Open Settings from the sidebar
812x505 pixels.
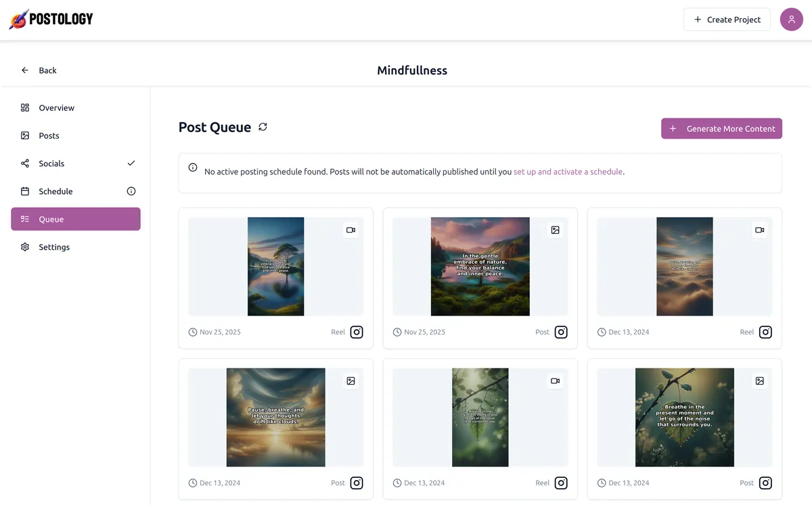(54, 247)
